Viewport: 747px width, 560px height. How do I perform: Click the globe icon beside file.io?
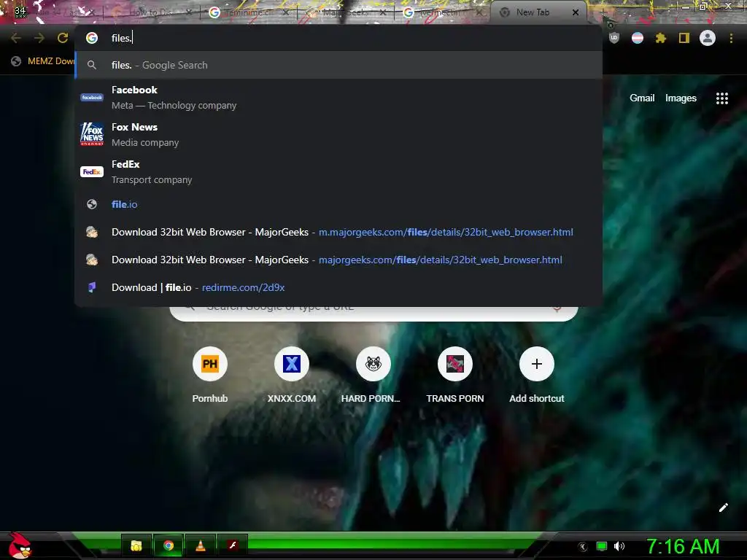[92, 204]
